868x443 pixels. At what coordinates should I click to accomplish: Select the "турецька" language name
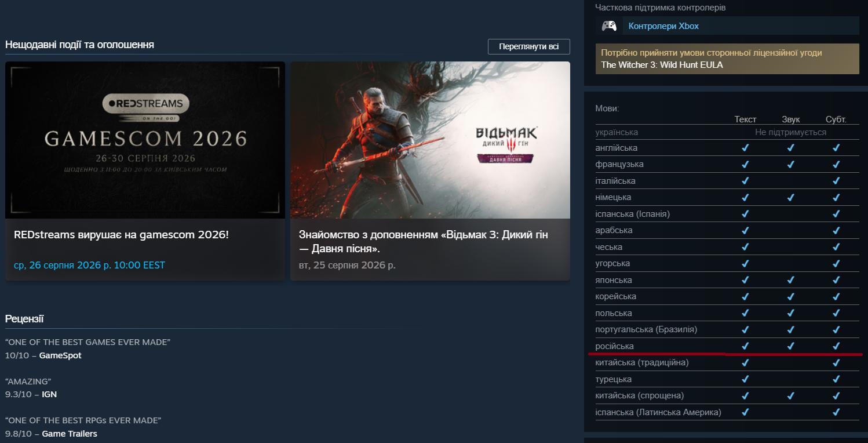tap(614, 379)
